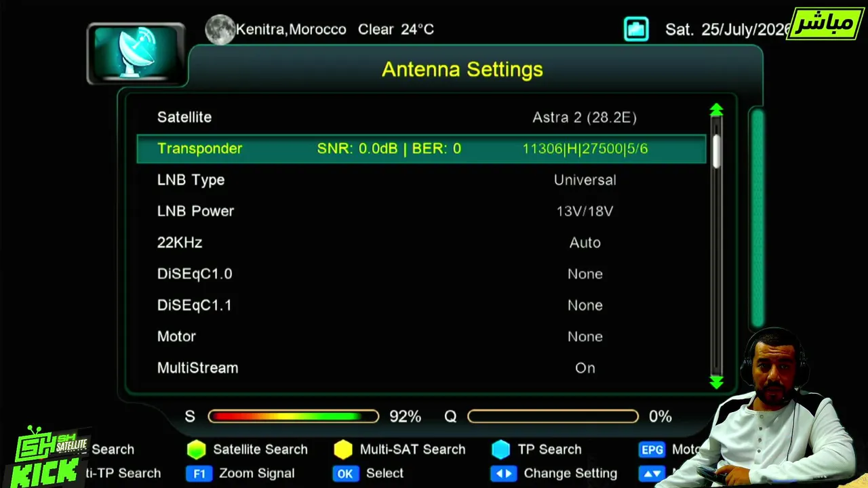Start 'Satellite Search' from the bottom bar
The image size is (868, 488).
pos(260,449)
